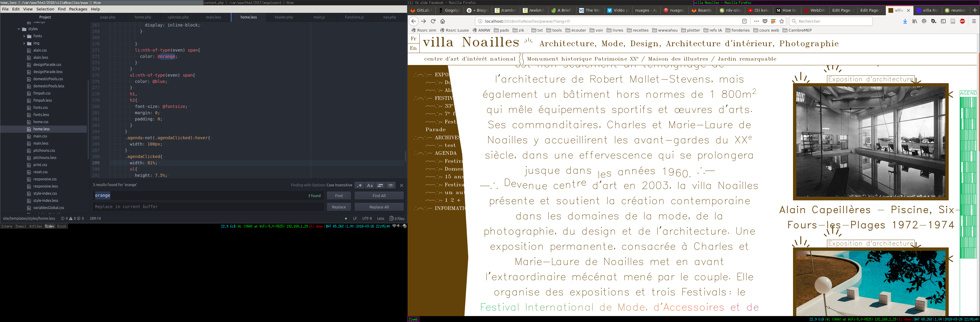
Task: Click Find All button
Action: tap(379, 196)
